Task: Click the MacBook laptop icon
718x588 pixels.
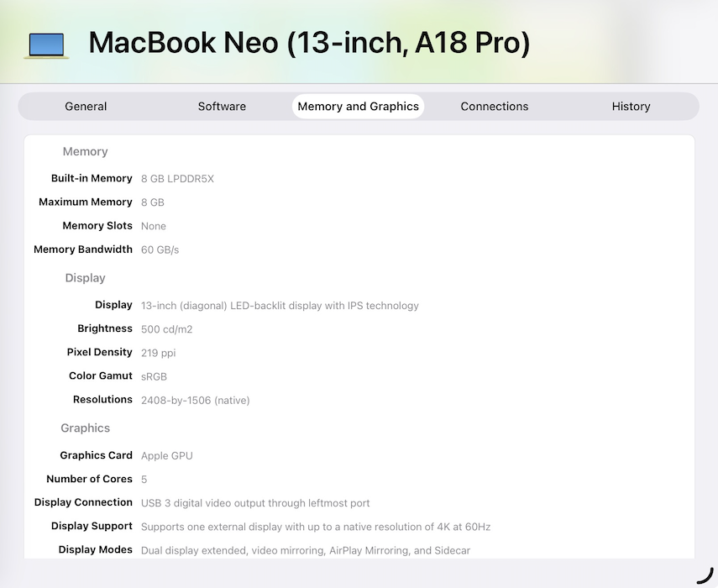Action: [x=46, y=46]
